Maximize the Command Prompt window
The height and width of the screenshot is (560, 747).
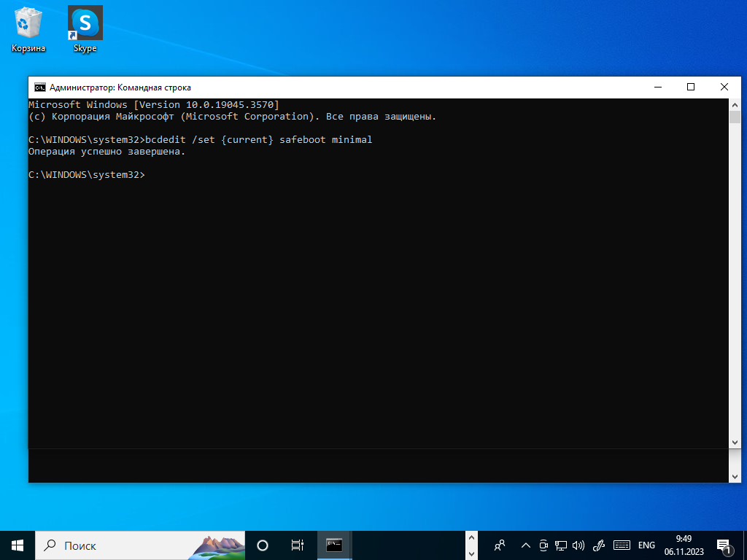pos(691,87)
